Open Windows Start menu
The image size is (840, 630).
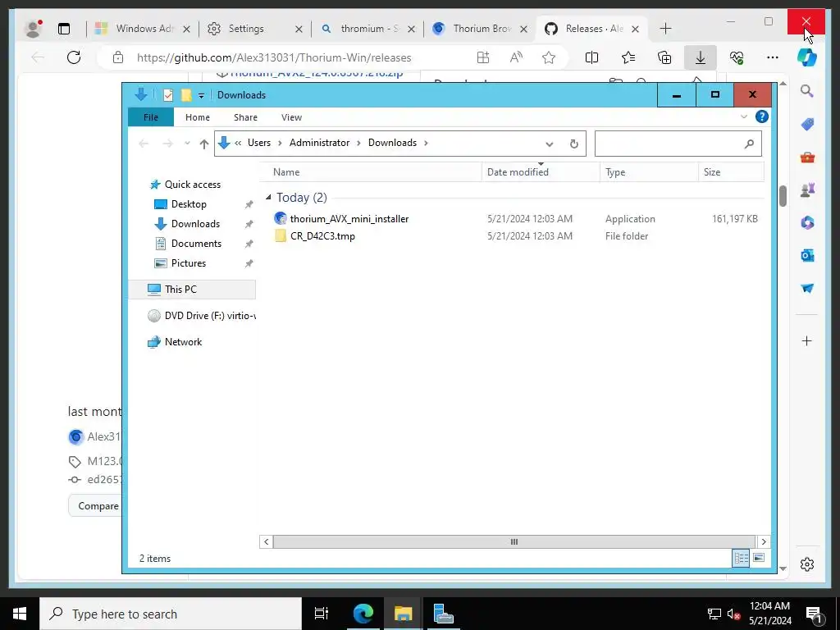(x=20, y=614)
